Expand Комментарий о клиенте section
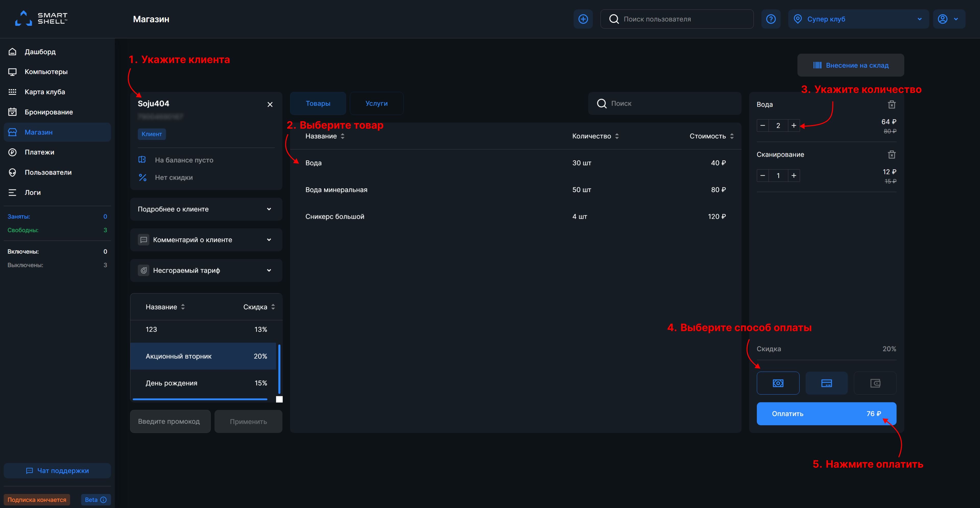This screenshot has width=980, height=508. tap(206, 240)
